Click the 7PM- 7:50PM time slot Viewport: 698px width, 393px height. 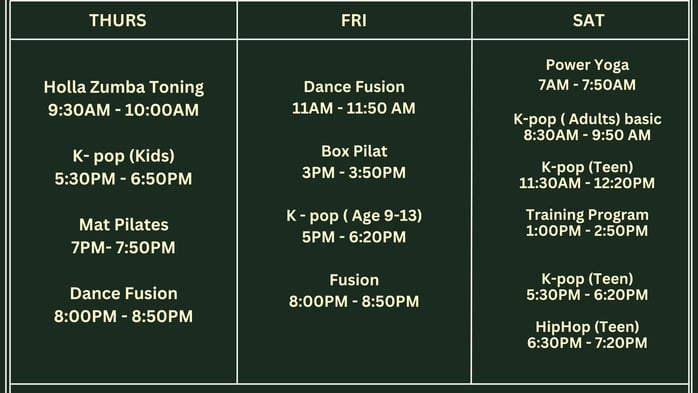124,248
